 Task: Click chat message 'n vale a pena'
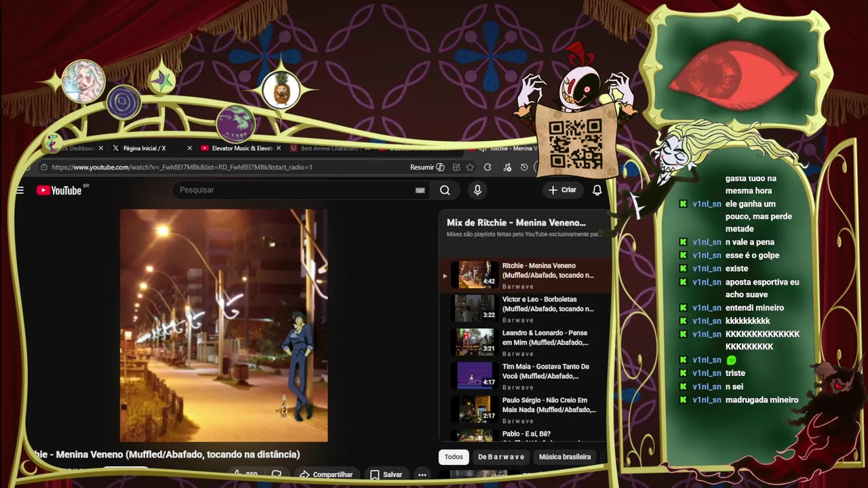pyautogui.click(x=749, y=242)
